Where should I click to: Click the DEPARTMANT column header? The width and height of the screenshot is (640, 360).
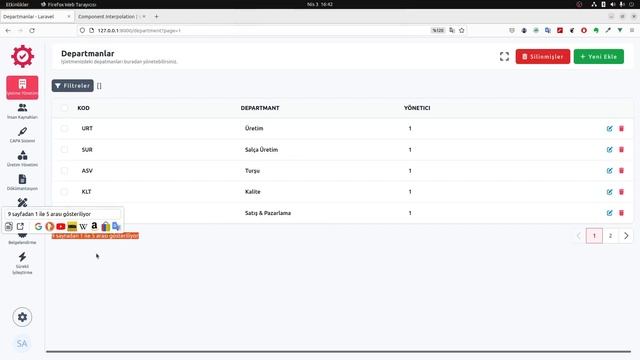(260, 108)
